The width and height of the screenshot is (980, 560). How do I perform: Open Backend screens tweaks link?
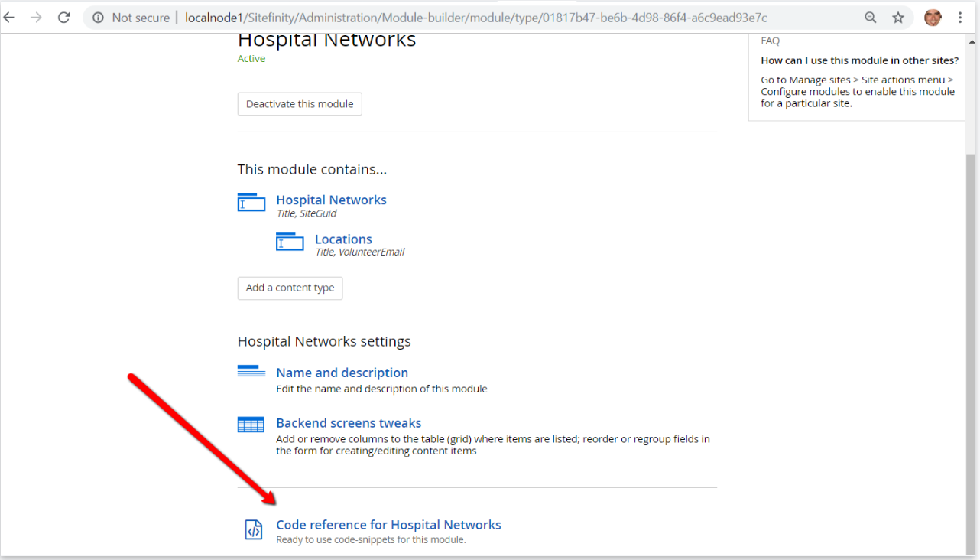(349, 423)
